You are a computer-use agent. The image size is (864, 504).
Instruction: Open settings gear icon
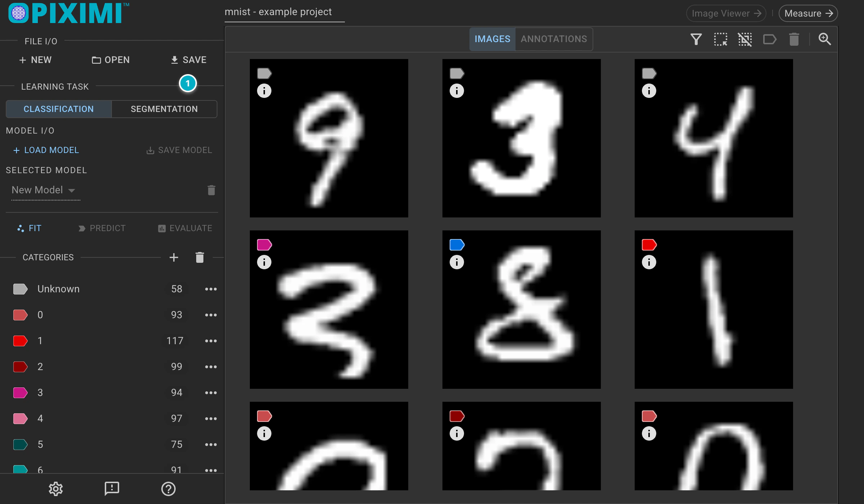56,489
